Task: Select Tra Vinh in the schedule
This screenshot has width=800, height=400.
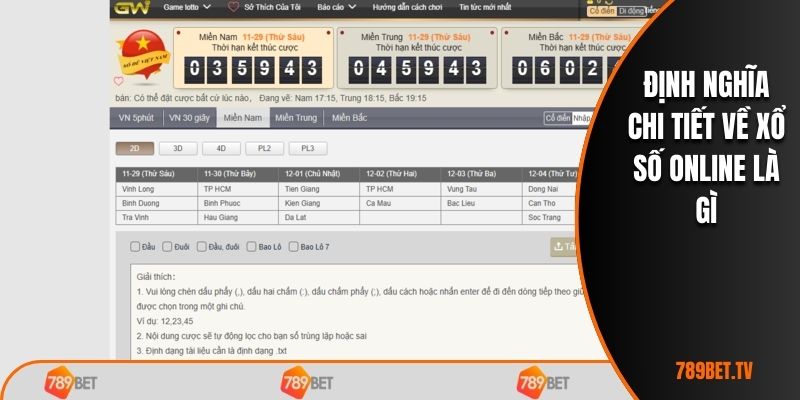Action: [x=156, y=217]
